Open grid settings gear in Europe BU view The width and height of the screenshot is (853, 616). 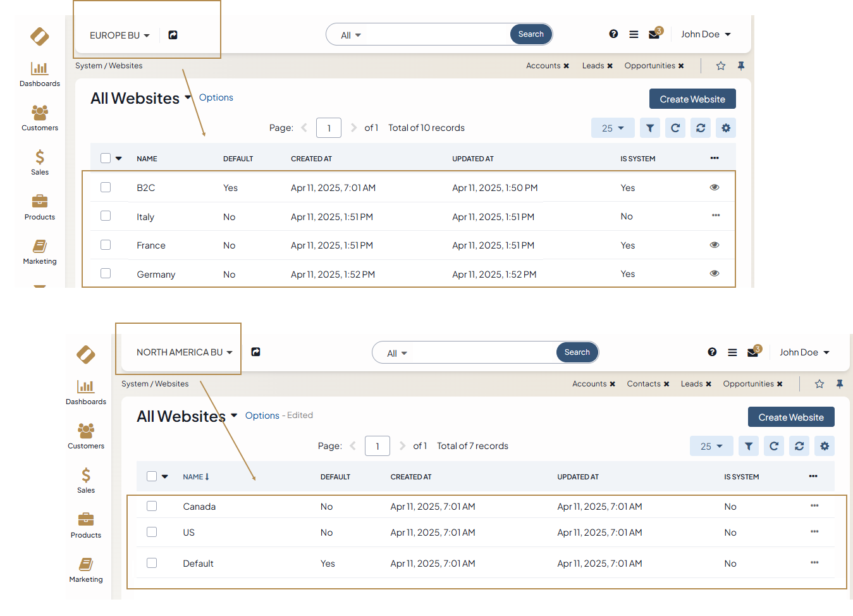(x=725, y=128)
